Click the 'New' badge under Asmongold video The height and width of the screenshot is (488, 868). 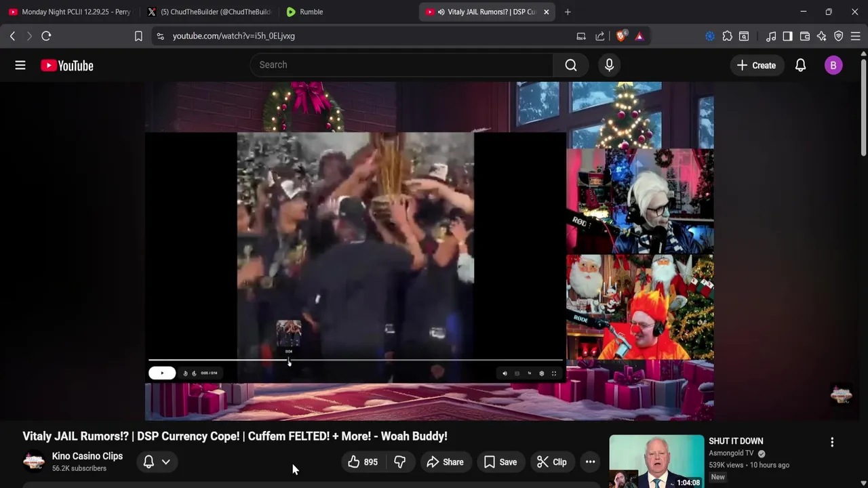718,477
